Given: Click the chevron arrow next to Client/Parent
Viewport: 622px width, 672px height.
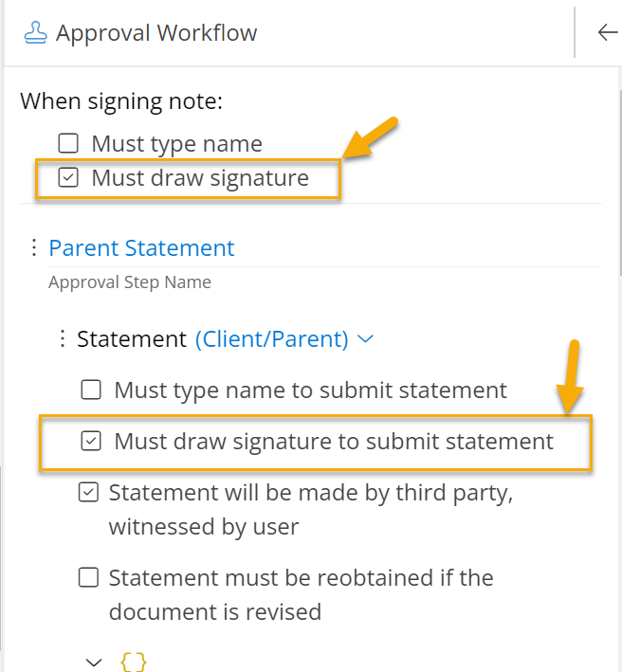Looking at the screenshot, I should pos(365,338).
